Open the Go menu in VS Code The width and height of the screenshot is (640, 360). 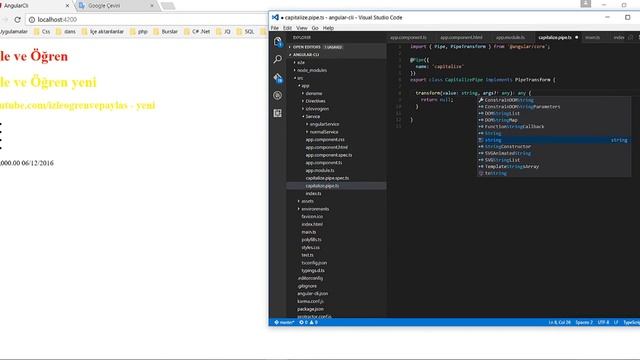(x=315, y=28)
